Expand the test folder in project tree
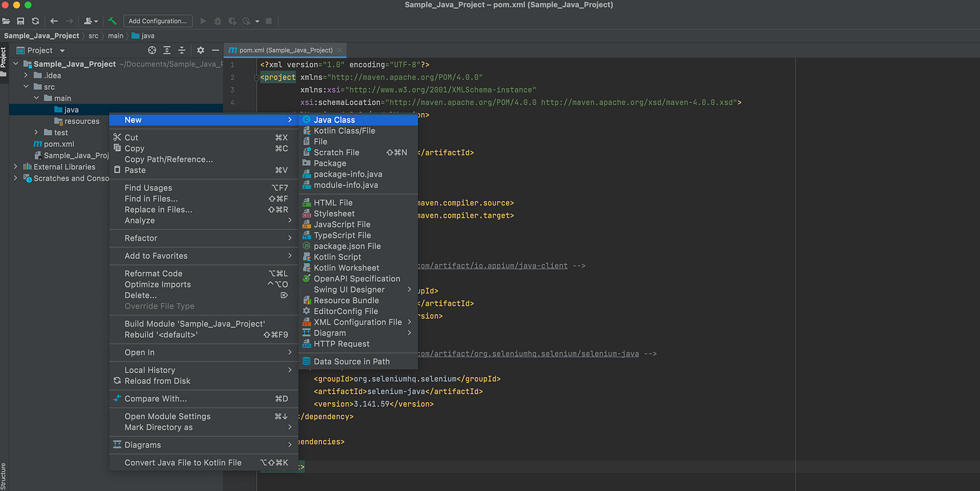Image resolution: width=980 pixels, height=491 pixels. pos(37,132)
